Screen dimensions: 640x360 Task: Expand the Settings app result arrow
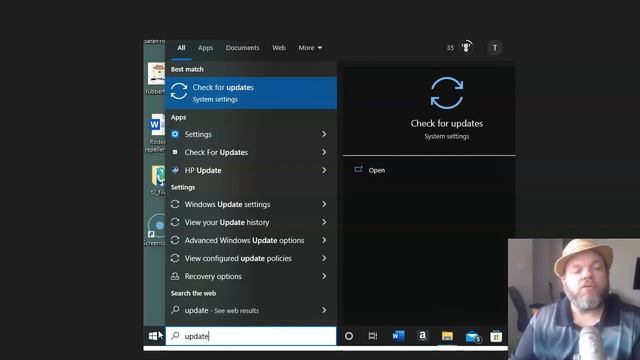click(324, 134)
